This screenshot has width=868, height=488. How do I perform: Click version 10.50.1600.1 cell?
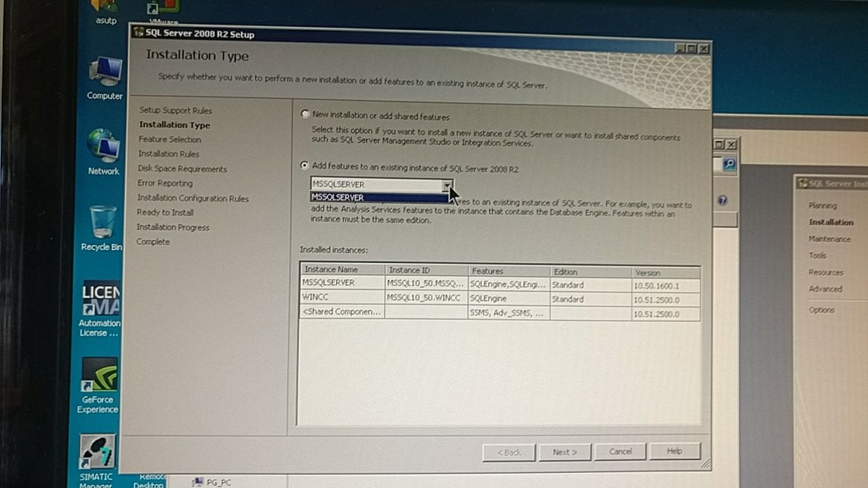pos(666,286)
